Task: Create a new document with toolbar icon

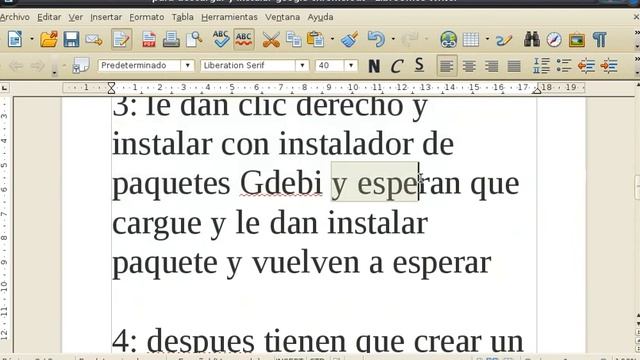Action: 15,40
